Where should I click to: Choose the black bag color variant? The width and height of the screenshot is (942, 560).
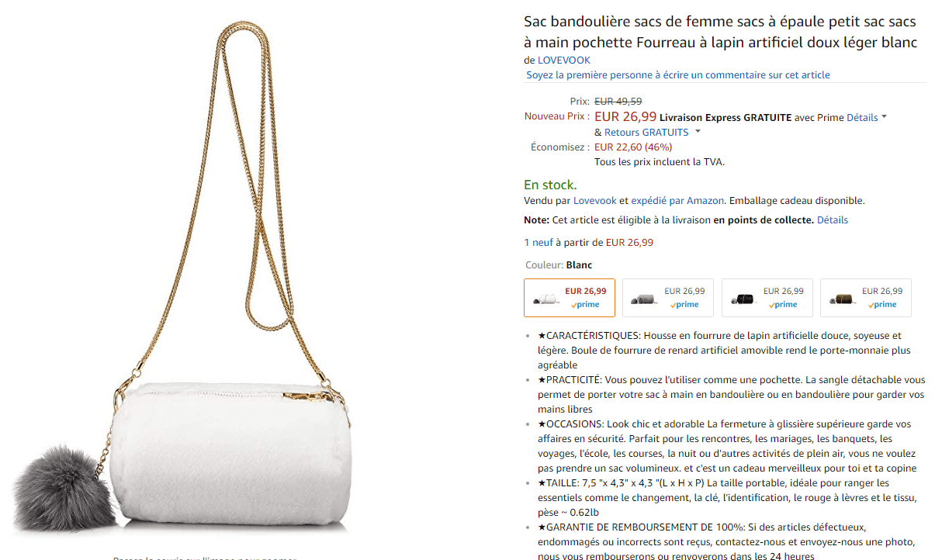click(767, 298)
